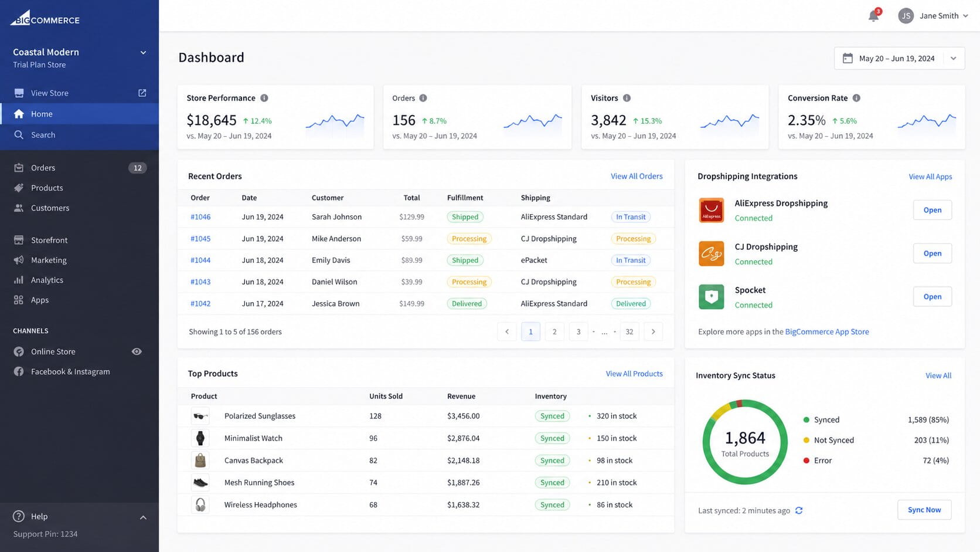Go to orders page 2
The height and width of the screenshot is (552, 980).
[554, 331]
